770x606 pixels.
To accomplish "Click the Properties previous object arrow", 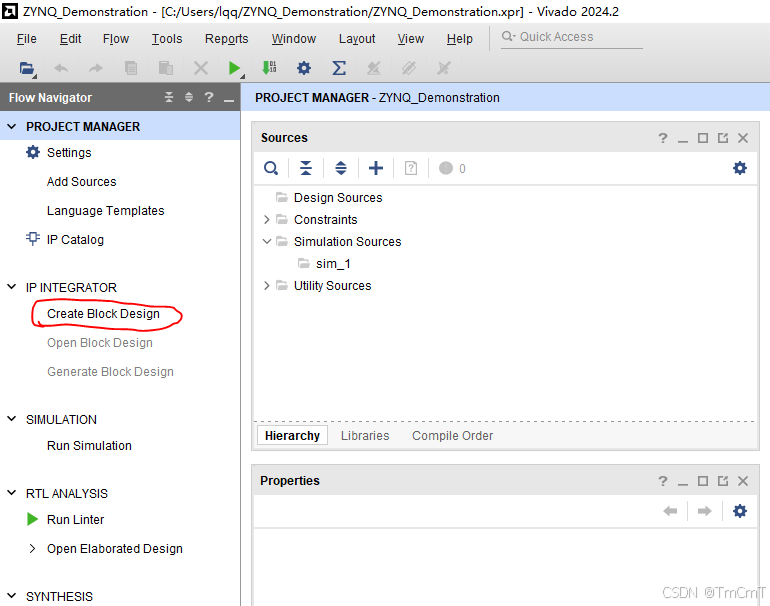I will click(x=670, y=511).
